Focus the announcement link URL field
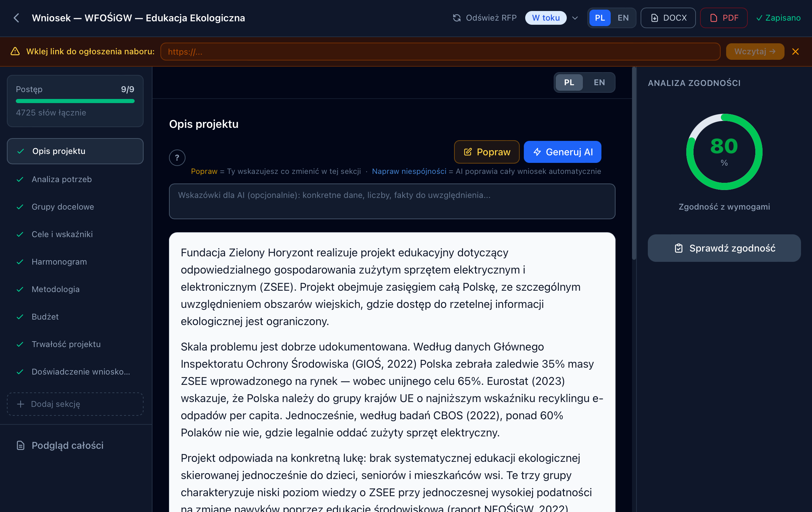The height and width of the screenshot is (512, 812). tap(440, 52)
